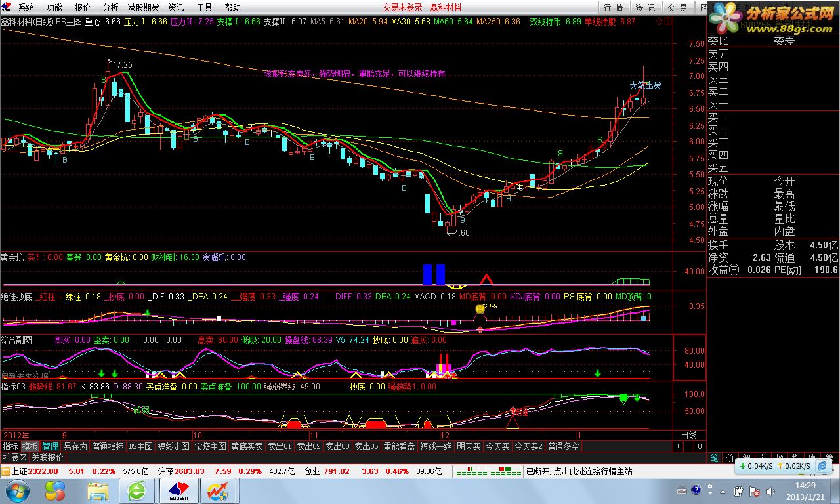Open the 分析 menu
The height and width of the screenshot is (504, 840).
pyautogui.click(x=111, y=7)
